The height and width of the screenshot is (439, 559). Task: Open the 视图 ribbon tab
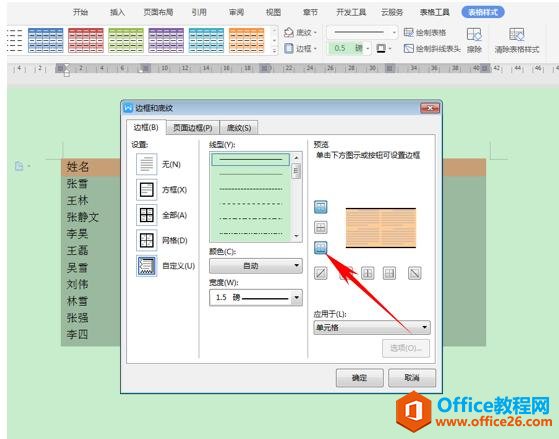pyautogui.click(x=273, y=12)
